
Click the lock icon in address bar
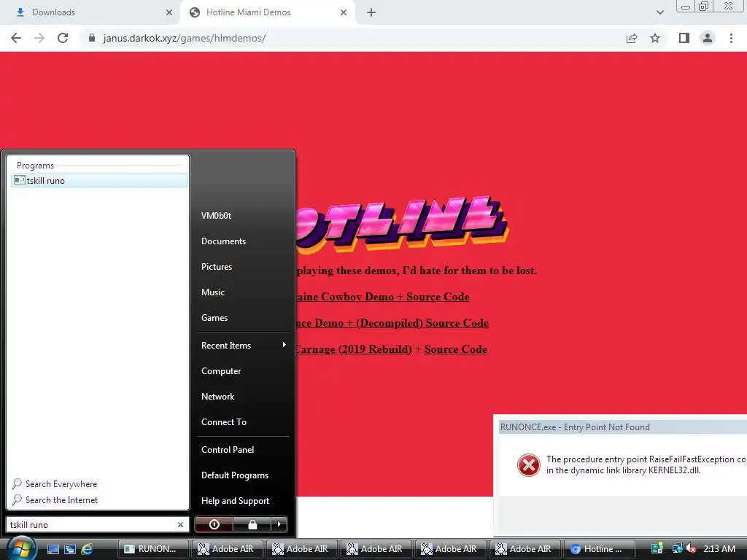[x=91, y=38]
